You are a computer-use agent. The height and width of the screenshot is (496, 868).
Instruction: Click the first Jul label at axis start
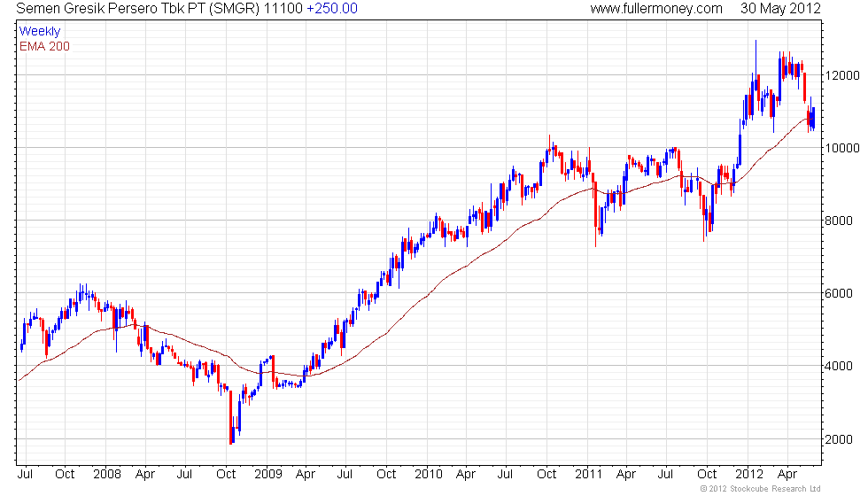coord(25,474)
